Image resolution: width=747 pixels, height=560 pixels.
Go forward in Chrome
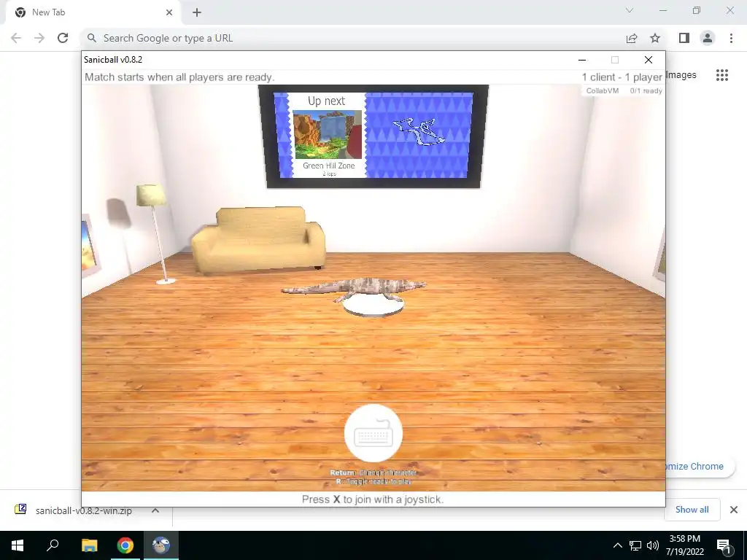tap(39, 38)
